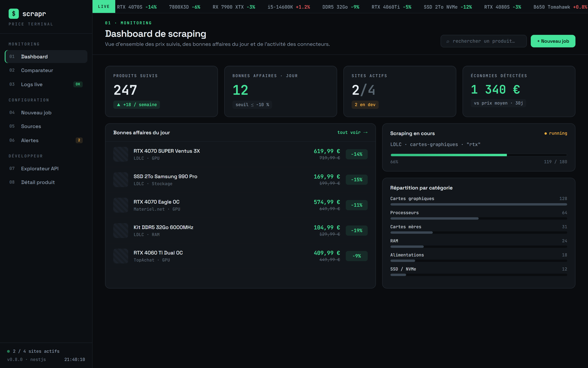This screenshot has width=588, height=368.
Task: Click the -19% discount badge for Kit DDR5
Action: 357,230
